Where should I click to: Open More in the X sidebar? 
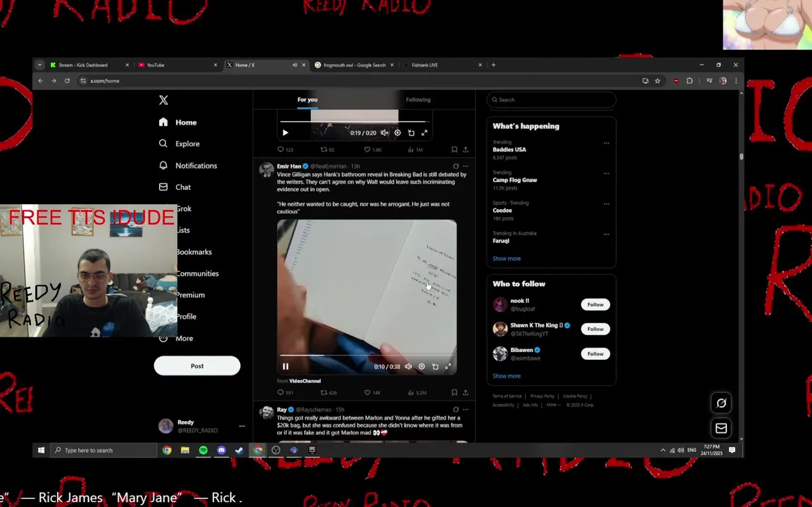176,338
